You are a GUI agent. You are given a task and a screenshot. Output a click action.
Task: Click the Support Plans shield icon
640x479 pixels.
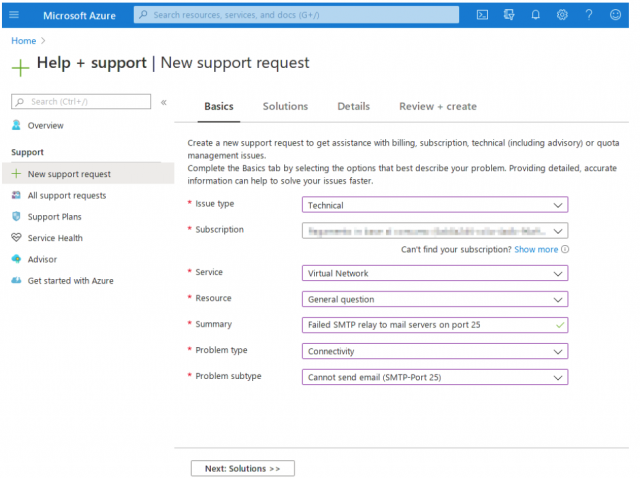16,216
